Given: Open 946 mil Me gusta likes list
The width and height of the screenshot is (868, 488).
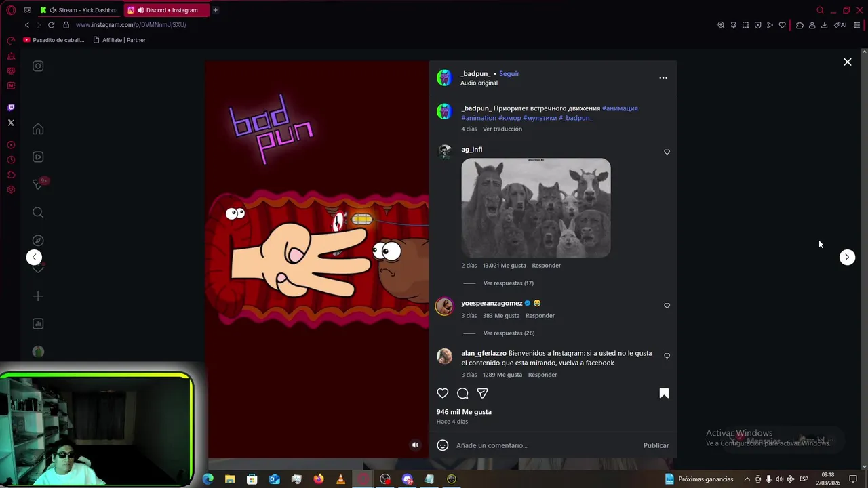Looking at the screenshot, I should point(464,412).
